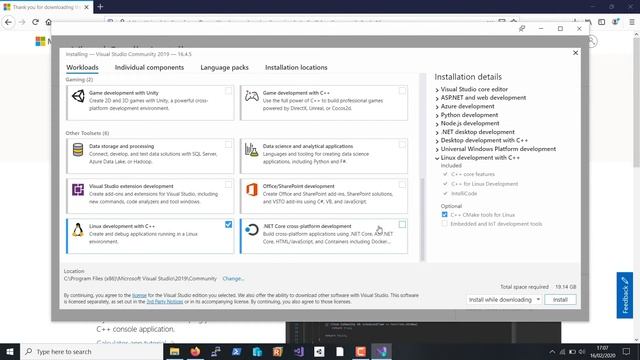The image size is (640, 360).
Task: Click the Linux penguin workload icon
Action: click(78, 230)
